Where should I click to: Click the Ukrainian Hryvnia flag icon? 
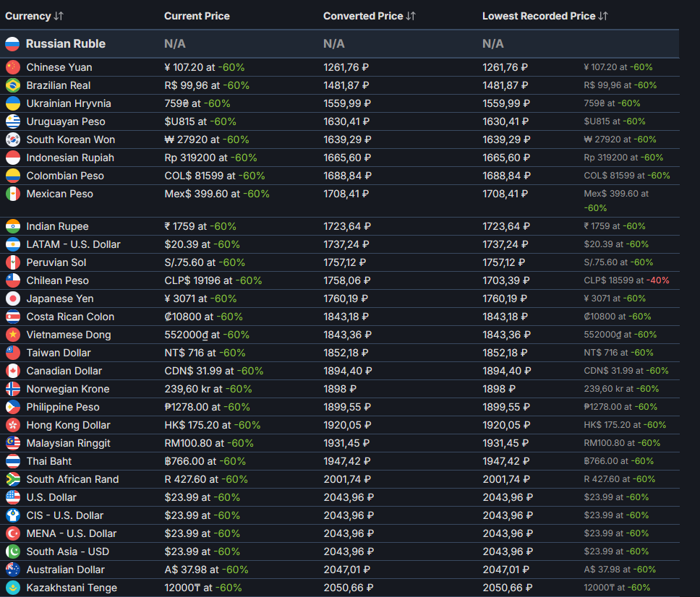13,103
